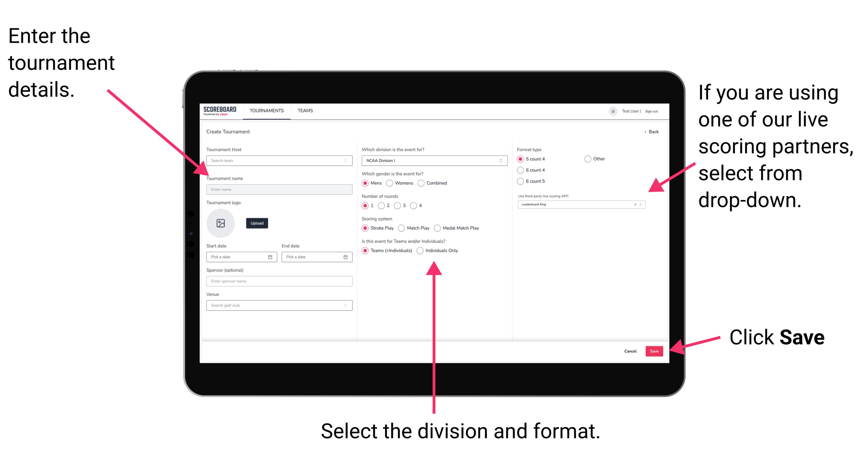This screenshot has height=467, width=868.
Task: Click the tournament name input field
Action: click(278, 190)
